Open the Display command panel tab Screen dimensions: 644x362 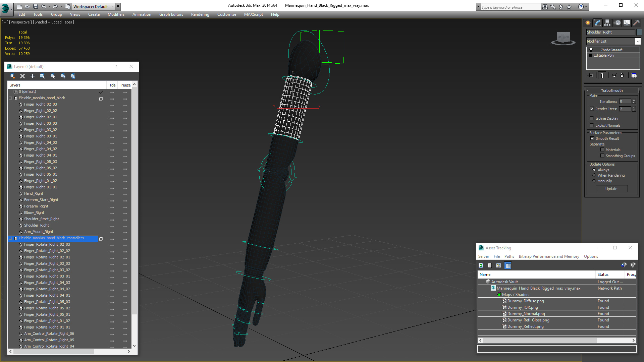[627, 23]
